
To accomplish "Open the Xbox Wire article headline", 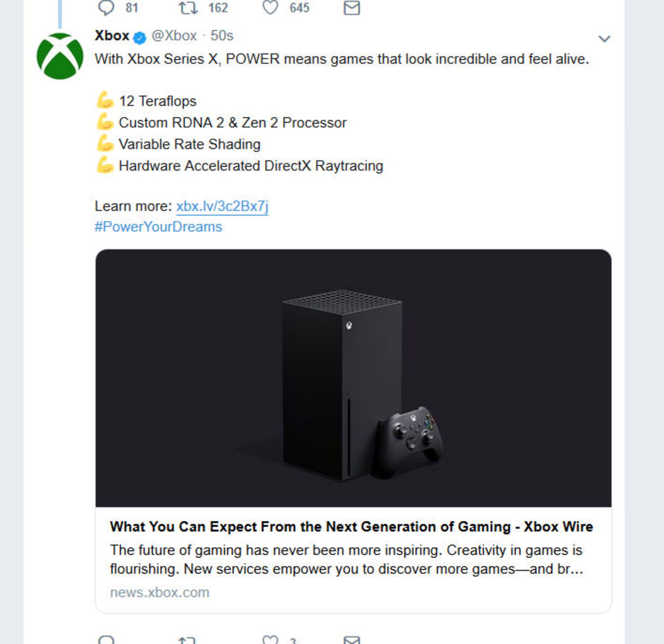I will (351, 527).
